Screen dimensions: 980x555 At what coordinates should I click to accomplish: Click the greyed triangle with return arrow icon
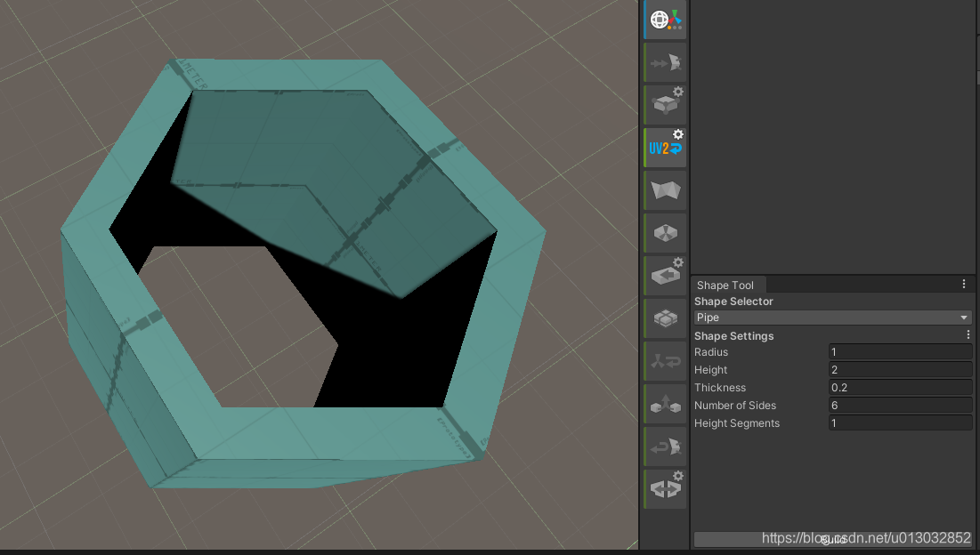coord(665,361)
